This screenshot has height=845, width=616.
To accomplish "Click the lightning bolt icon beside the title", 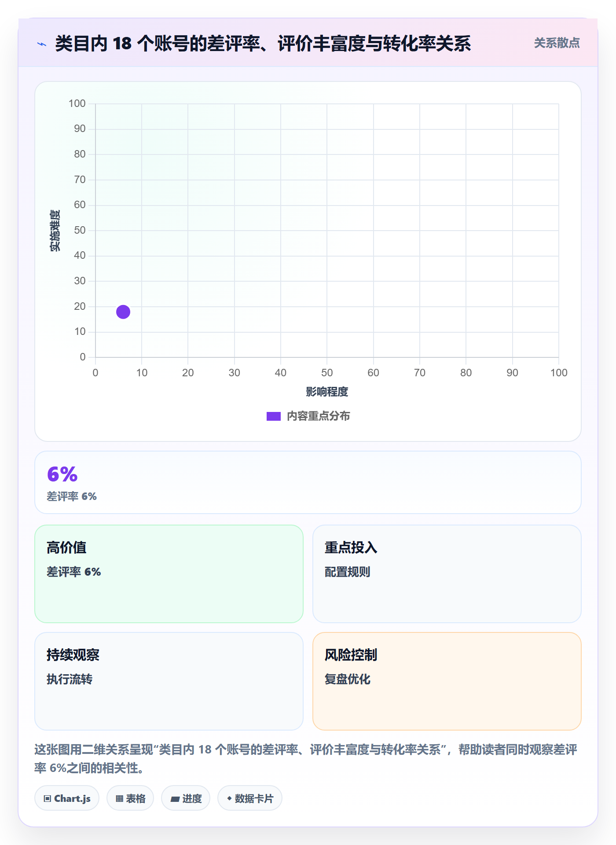I will pos(42,44).
